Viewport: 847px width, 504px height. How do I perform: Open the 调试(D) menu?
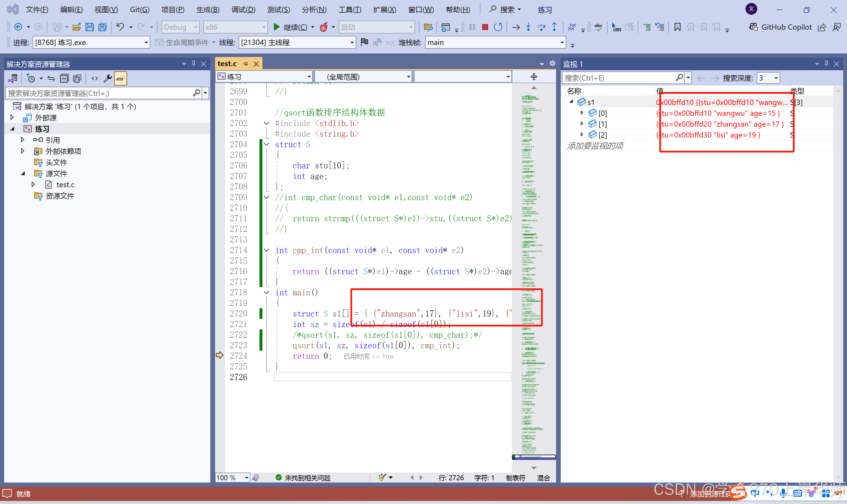(x=243, y=9)
